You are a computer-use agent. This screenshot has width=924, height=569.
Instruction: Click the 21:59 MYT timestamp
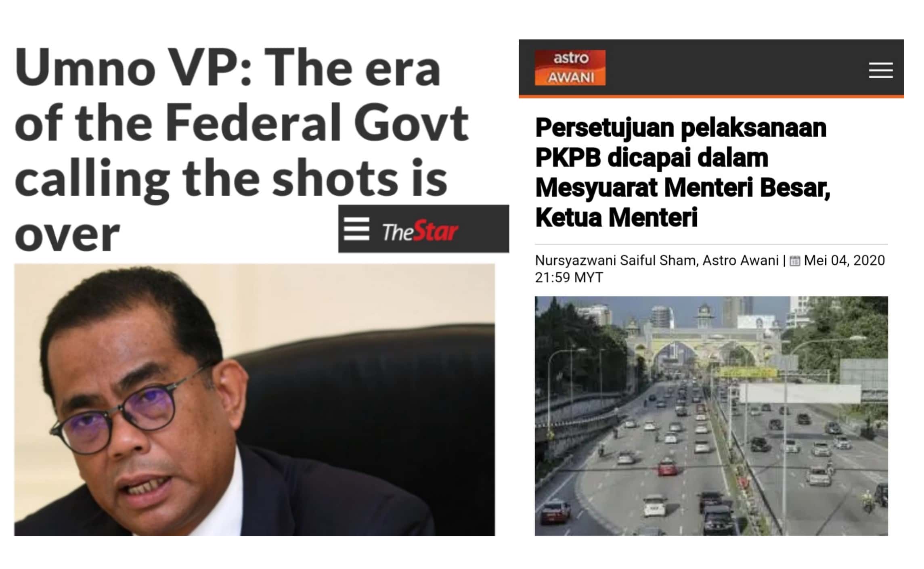tap(569, 278)
